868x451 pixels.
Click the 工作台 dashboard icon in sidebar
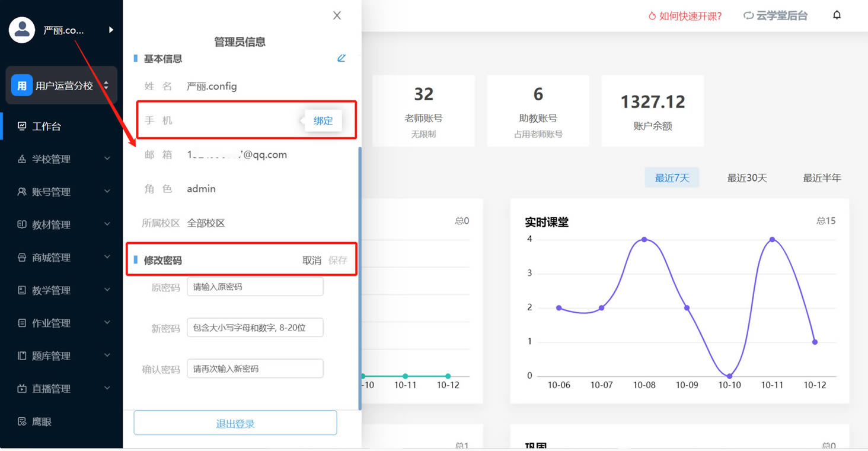[x=22, y=126]
